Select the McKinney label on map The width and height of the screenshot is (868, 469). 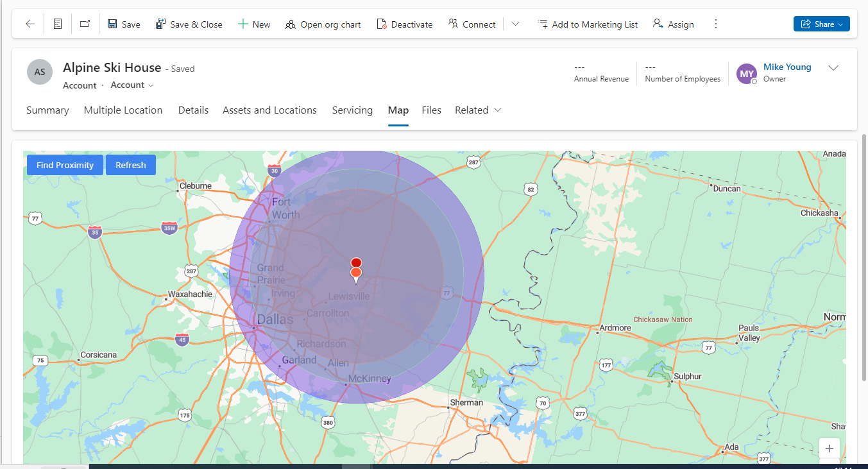point(369,379)
